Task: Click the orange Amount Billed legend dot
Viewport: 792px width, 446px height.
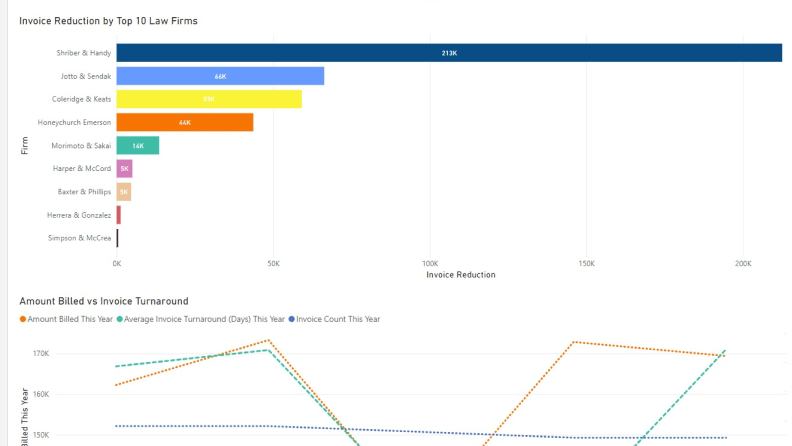Action: click(23, 319)
